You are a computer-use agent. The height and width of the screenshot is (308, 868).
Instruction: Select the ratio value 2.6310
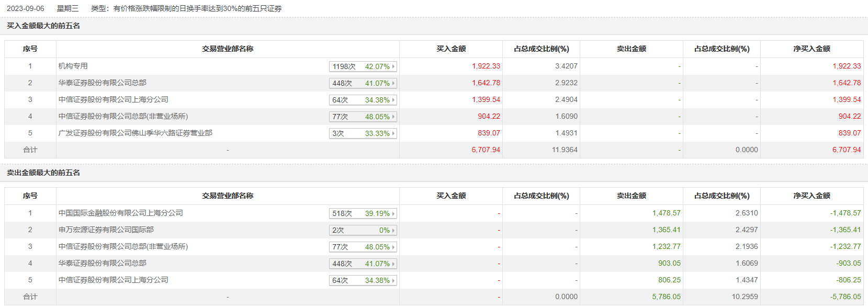tap(747, 213)
